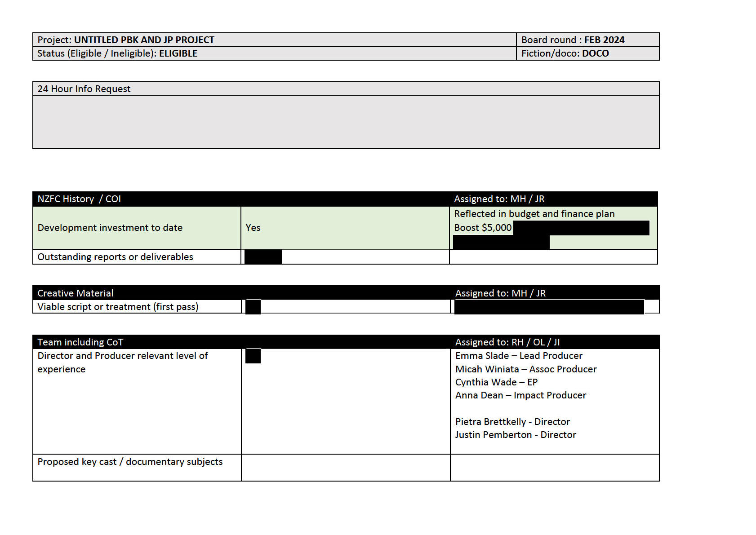
Task: Click Development investment to date label
Action: click(110, 228)
